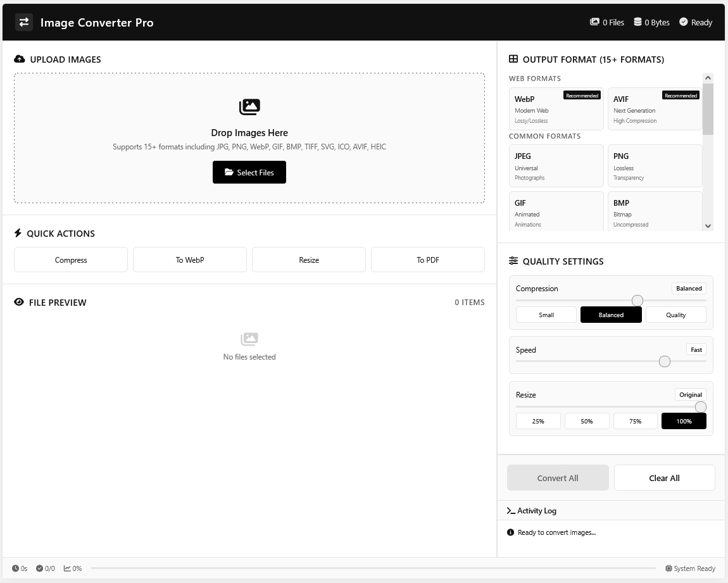The height and width of the screenshot is (583, 728).
Task: Set compression preset to Balanced
Action: [x=611, y=315]
